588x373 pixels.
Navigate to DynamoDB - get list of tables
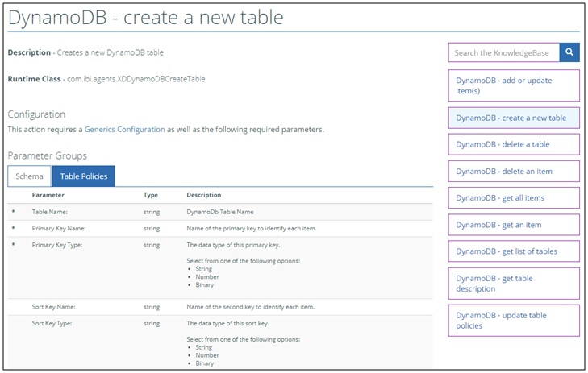[x=514, y=251]
